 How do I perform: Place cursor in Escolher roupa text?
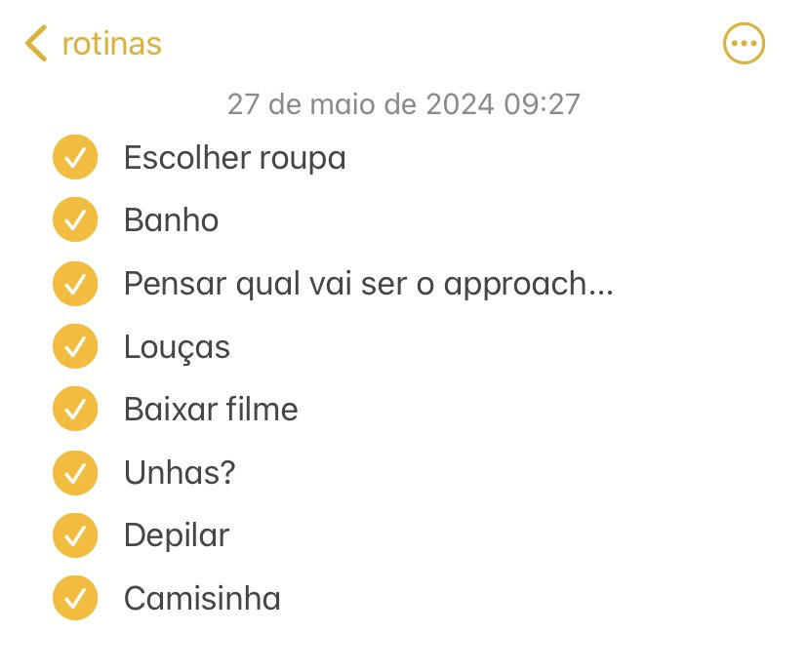click(x=234, y=157)
